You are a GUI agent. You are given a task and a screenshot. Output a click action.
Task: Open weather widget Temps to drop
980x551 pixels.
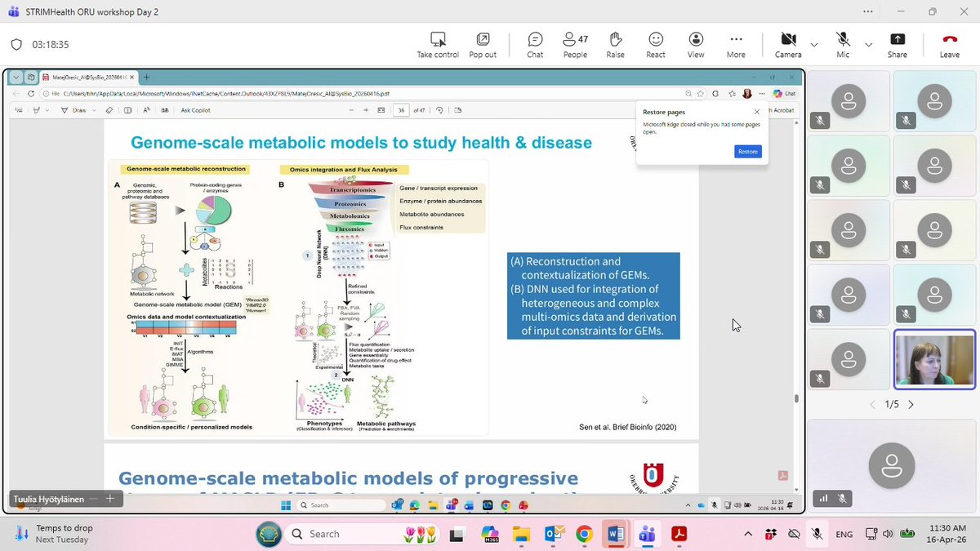pyautogui.click(x=56, y=534)
